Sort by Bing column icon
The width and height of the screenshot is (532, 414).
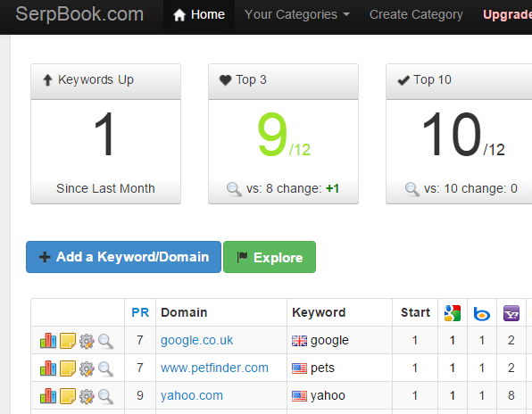482,313
